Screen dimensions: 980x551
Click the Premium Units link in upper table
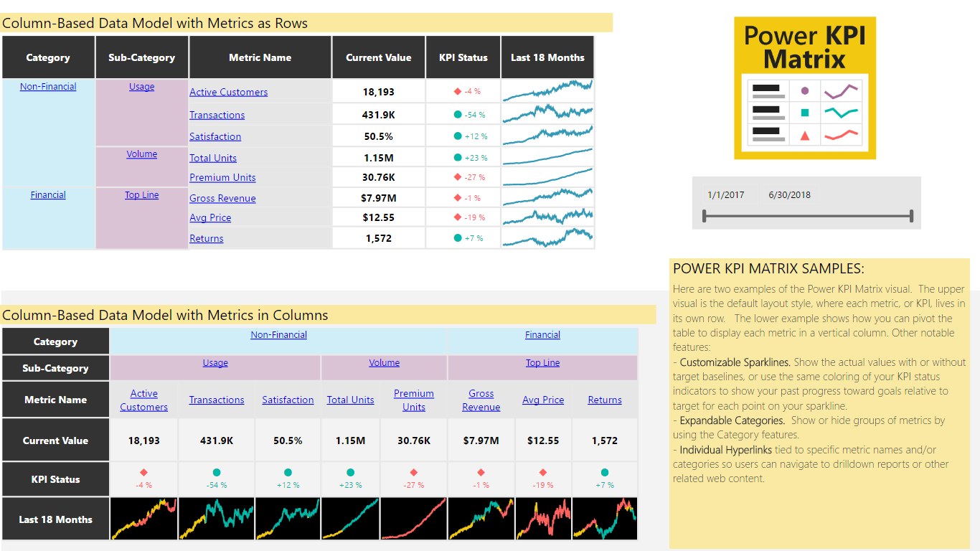(222, 178)
